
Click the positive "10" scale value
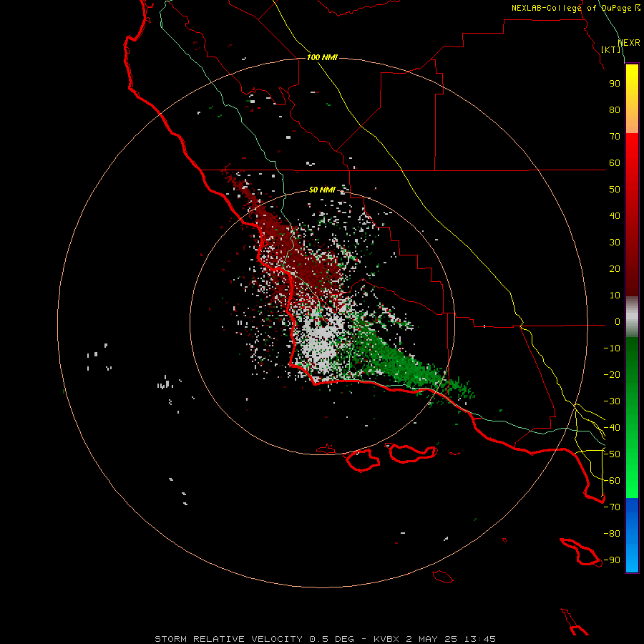[x=615, y=296]
